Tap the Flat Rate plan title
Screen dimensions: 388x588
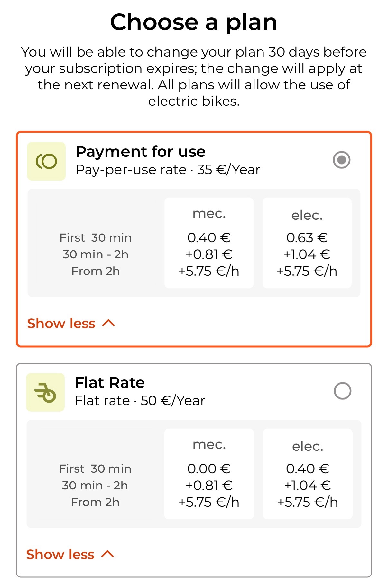[x=110, y=382]
